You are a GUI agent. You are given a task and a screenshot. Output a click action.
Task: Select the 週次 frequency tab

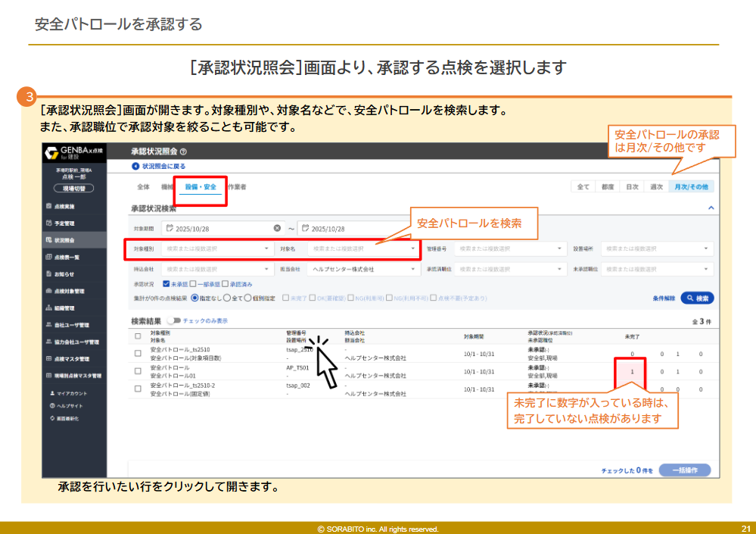[x=656, y=186]
